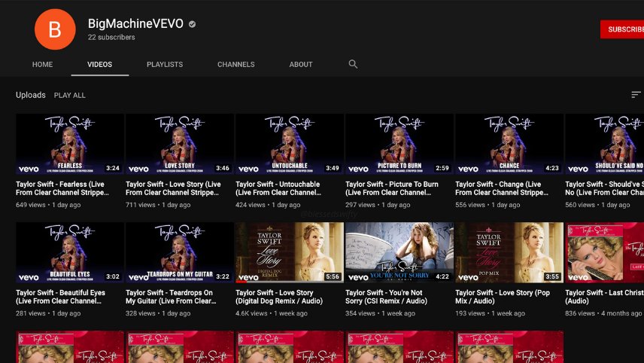Open You're Not Sorry CSI Remix thumbnail
644x363 pixels.
[399, 252]
